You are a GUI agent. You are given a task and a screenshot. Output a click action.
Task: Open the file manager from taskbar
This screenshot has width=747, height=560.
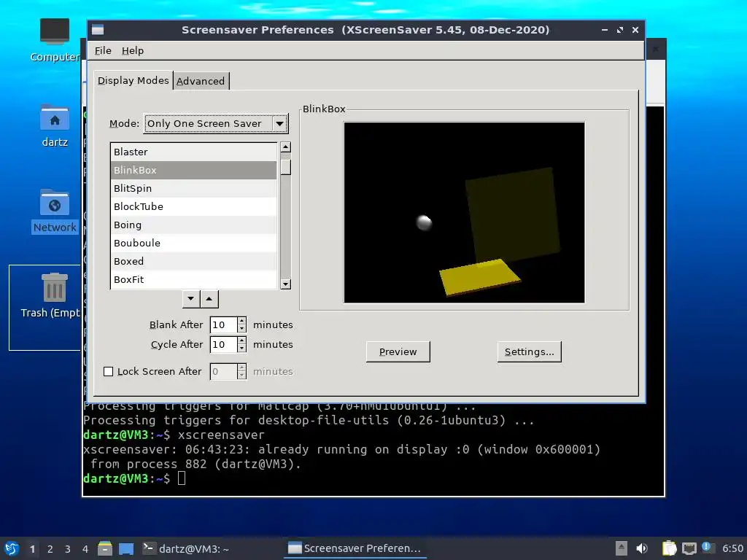pyautogui.click(x=105, y=548)
